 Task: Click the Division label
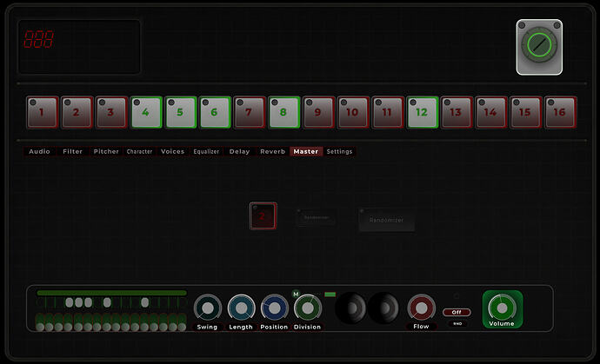(307, 328)
